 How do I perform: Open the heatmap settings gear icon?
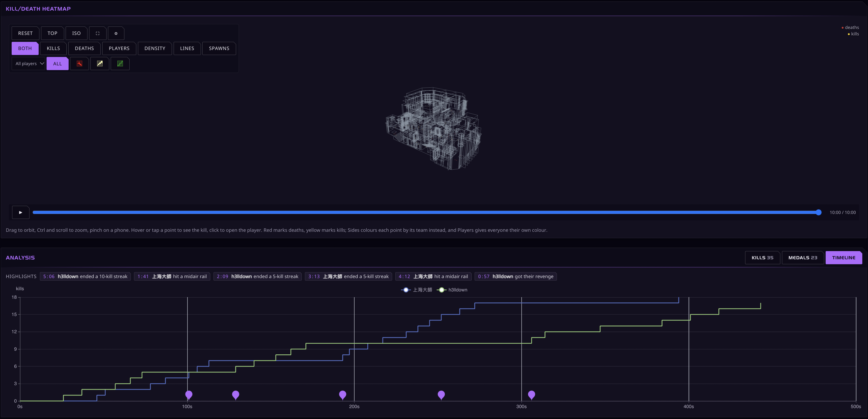116,33
